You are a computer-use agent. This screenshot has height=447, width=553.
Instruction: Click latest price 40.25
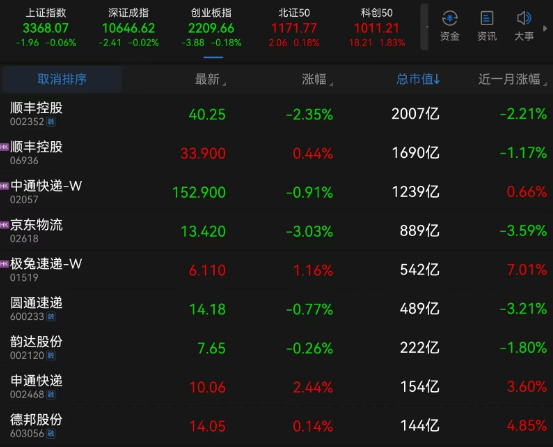207,115
